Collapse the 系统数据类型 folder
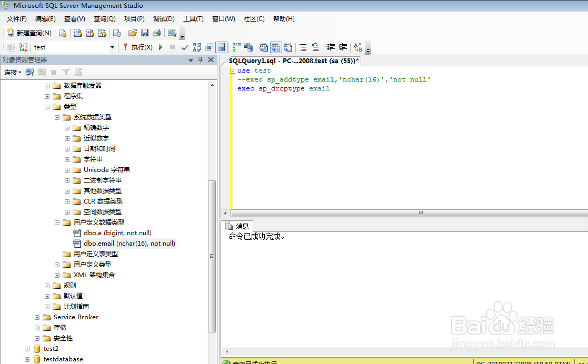 point(57,117)
